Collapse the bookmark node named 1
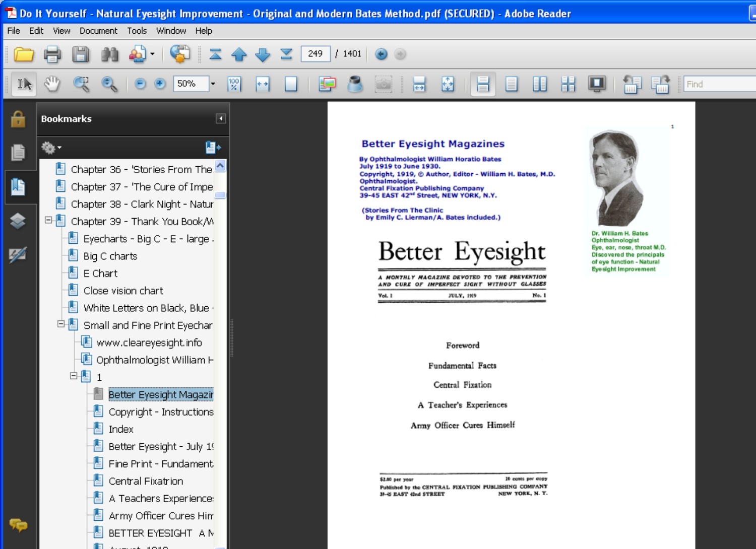Screen dimensions: 756x549 pos(74,376)
